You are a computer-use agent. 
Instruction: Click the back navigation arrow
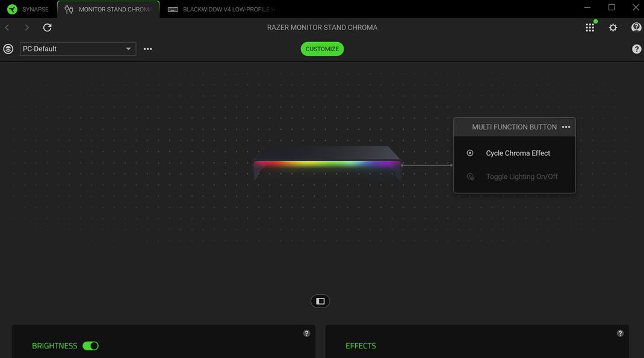click(x=7, y=27)
